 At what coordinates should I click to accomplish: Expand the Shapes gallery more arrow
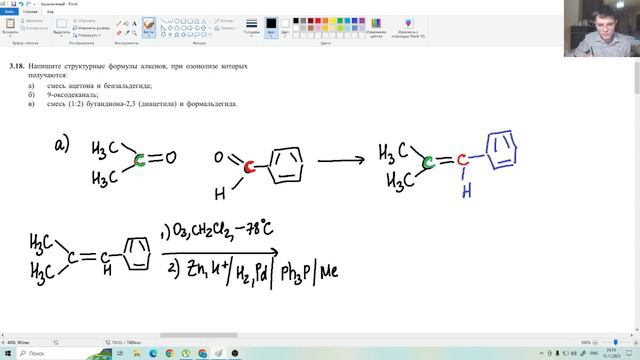coord(210,35)
